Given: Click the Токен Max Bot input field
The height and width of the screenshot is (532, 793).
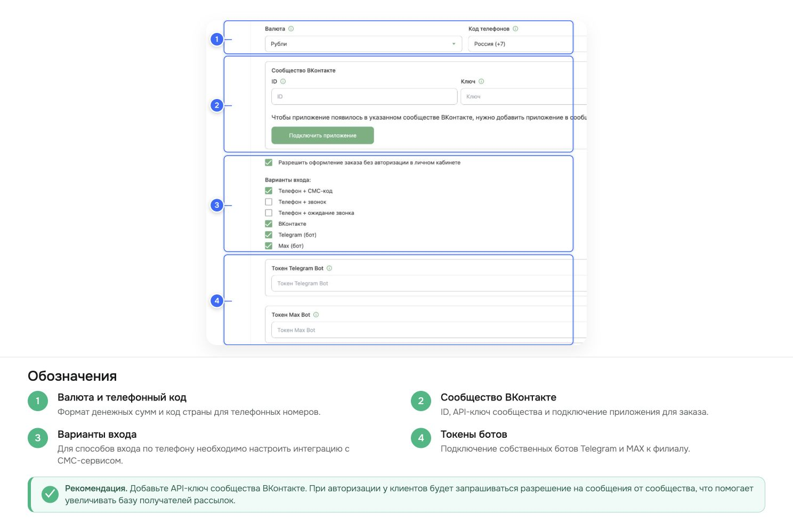Looking at the screenshot, I should tap(428, 330).
